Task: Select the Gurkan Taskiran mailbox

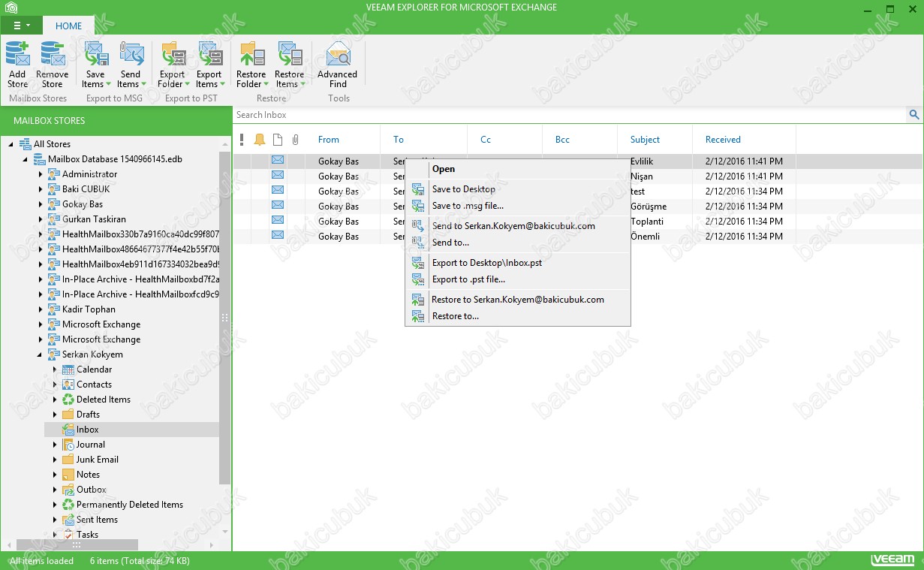Action: (94, 219)
